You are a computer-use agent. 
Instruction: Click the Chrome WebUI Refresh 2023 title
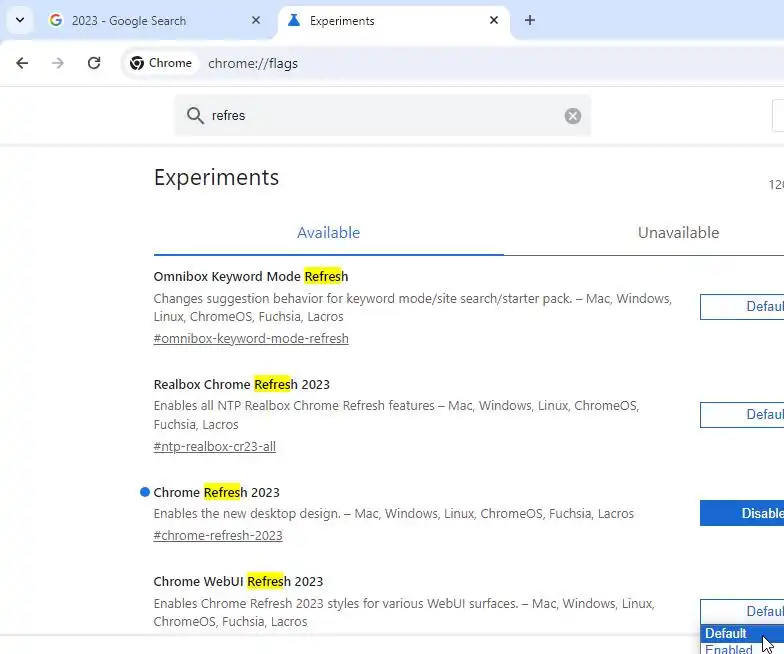pyautogui.click(x=238, y=582)
